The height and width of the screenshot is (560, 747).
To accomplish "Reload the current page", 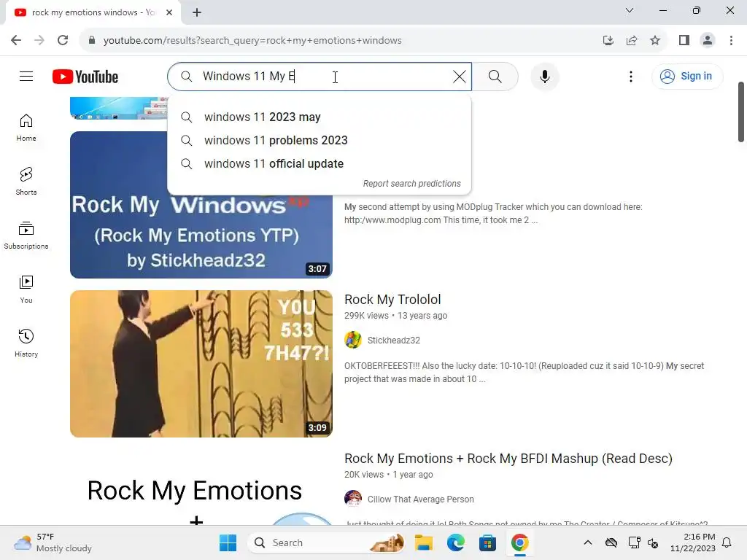I will [63, 41].
